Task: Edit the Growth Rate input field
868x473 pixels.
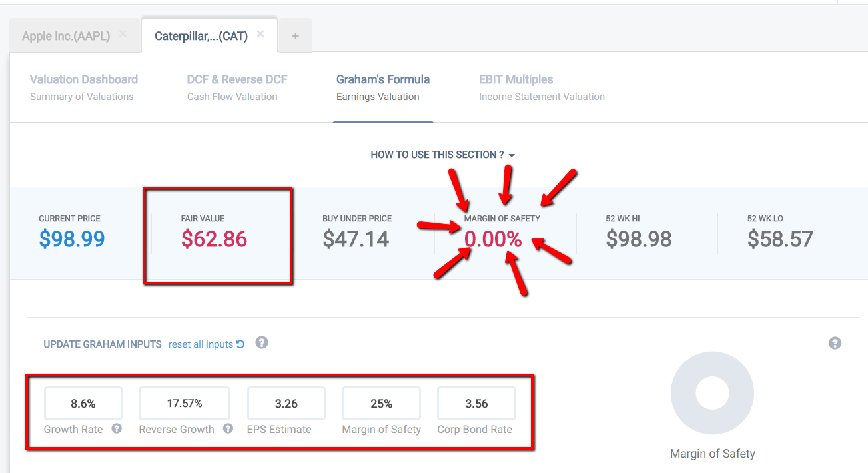Action: [x=83, y=404]
